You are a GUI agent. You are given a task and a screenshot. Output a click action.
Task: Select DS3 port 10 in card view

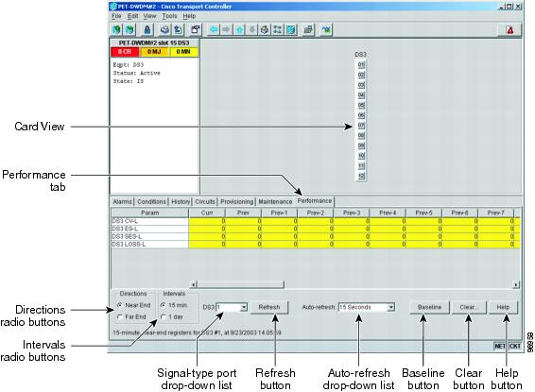(361, 156)
